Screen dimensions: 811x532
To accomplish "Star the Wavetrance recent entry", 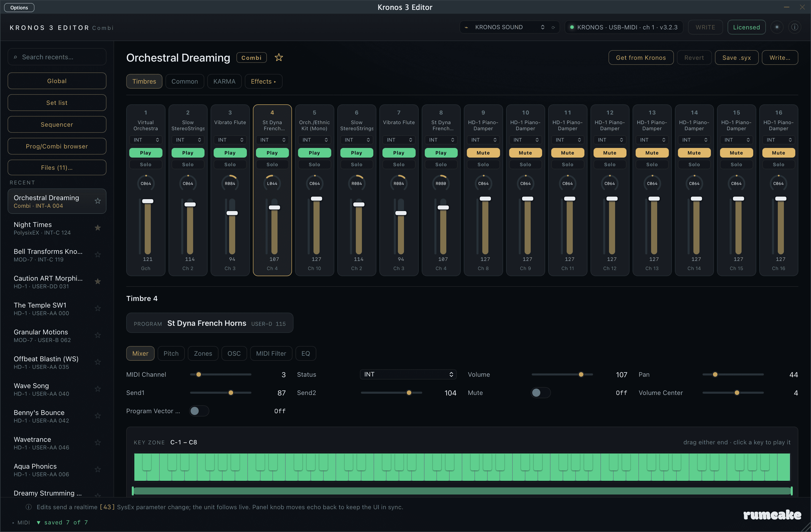I will point(98,443).
